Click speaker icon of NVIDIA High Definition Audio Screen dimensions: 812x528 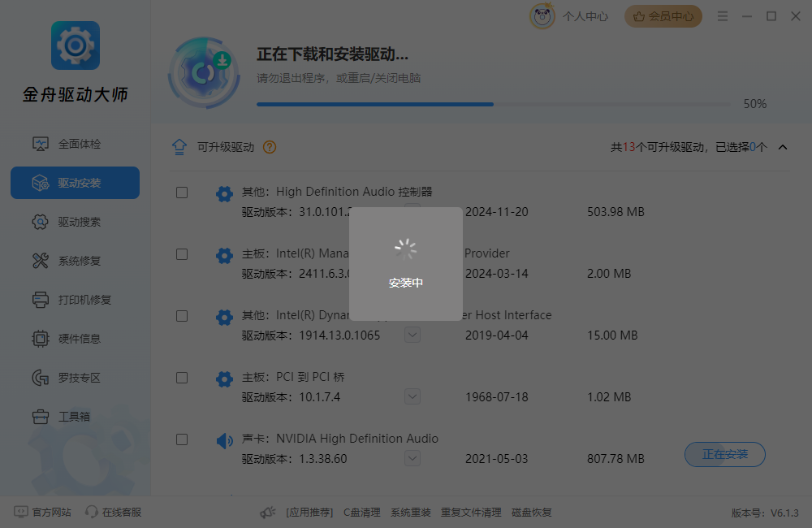pos(224,441)
